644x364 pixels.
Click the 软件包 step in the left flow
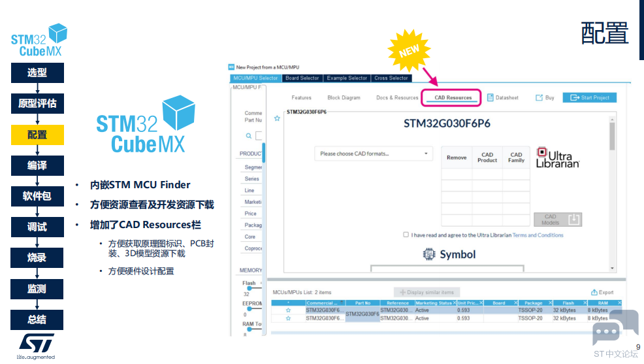[x=37, y=196]
